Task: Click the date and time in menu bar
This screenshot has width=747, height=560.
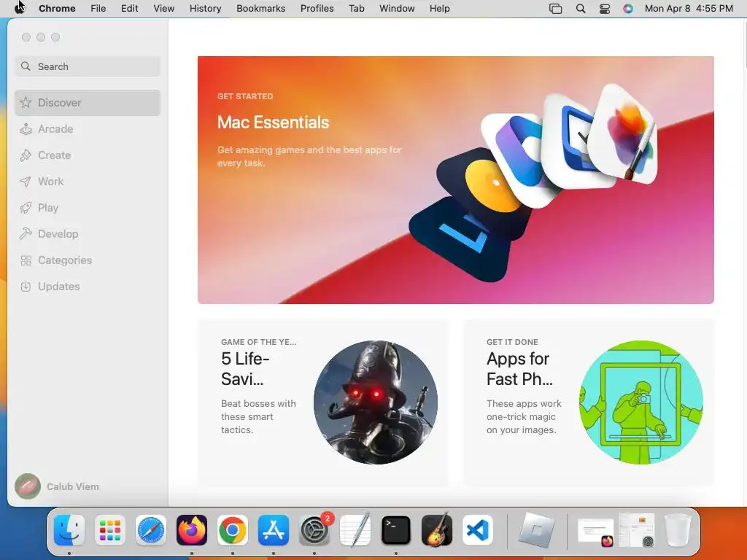Action: point(689,9)
